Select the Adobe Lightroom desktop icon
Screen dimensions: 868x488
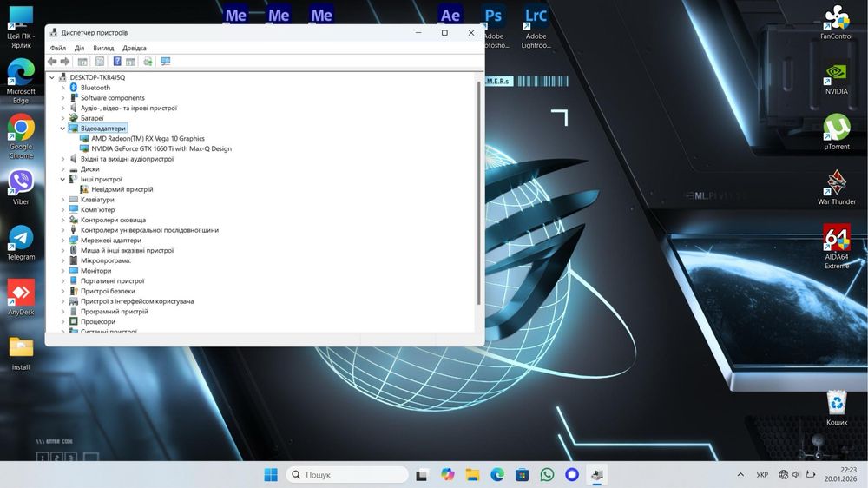(x=536, y=27)
